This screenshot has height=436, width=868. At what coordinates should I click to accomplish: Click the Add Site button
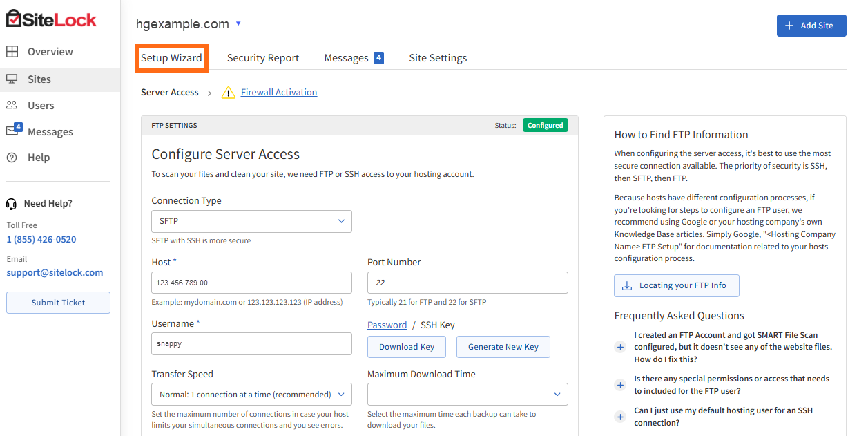coord(811,26)
